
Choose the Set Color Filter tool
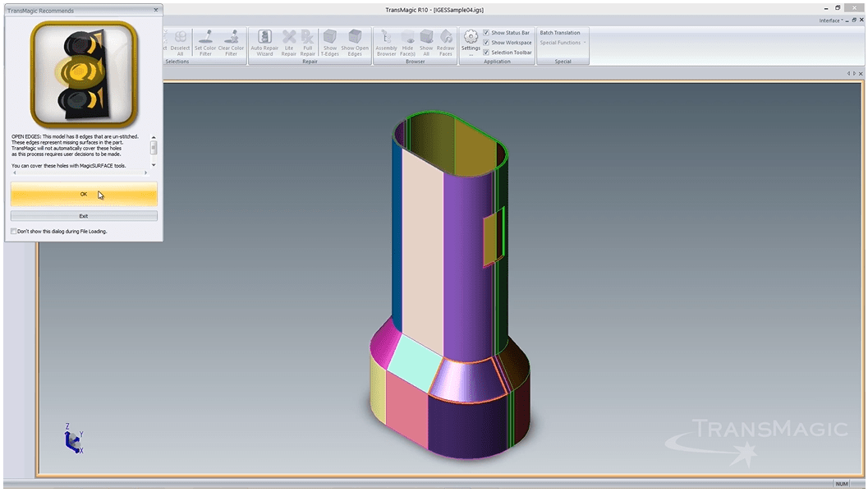(x=205, y=42)
